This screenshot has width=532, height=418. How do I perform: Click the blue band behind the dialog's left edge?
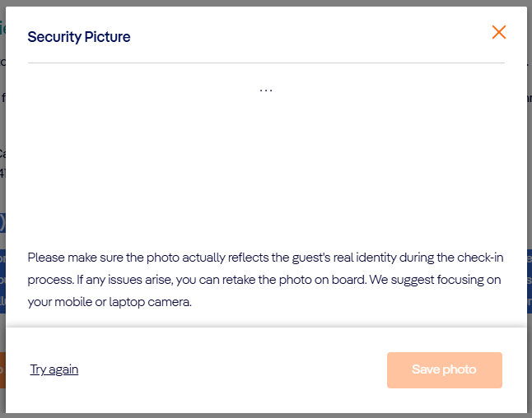click(x=2, y=280)
